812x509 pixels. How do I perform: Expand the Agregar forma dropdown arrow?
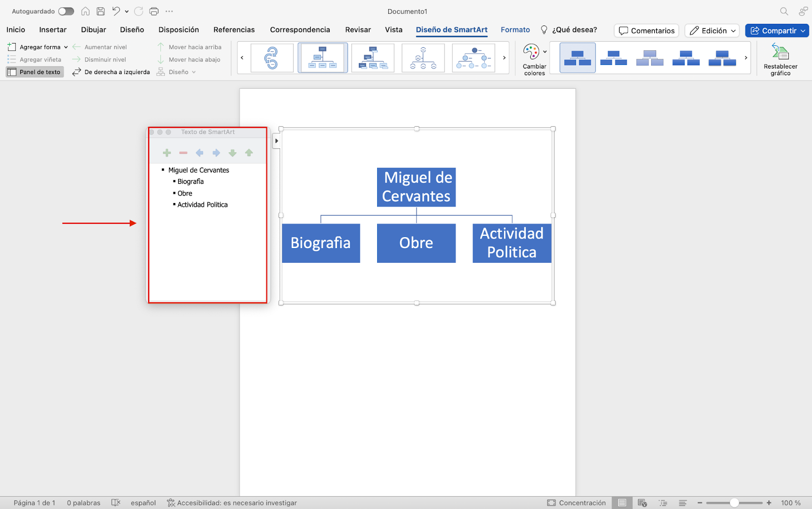point(66,47)
